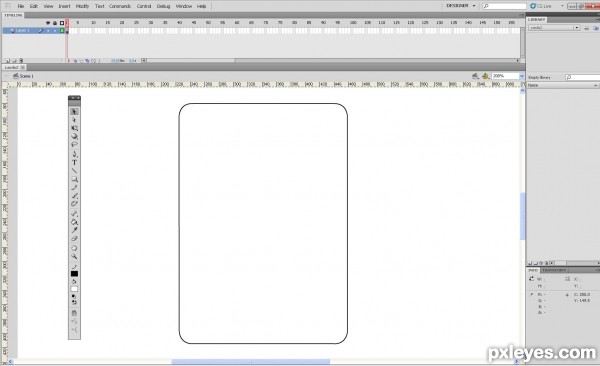Toggle show all layers as outlines

[62, 23]
